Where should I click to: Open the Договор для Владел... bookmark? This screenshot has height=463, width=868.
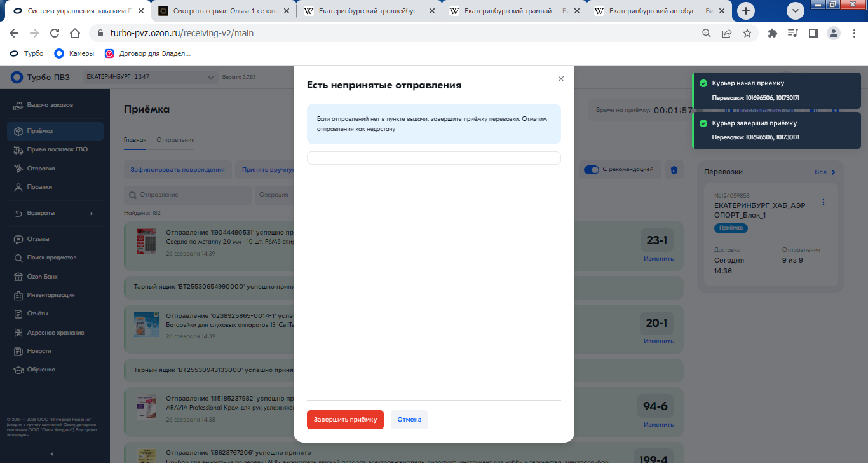click(147, 53)
